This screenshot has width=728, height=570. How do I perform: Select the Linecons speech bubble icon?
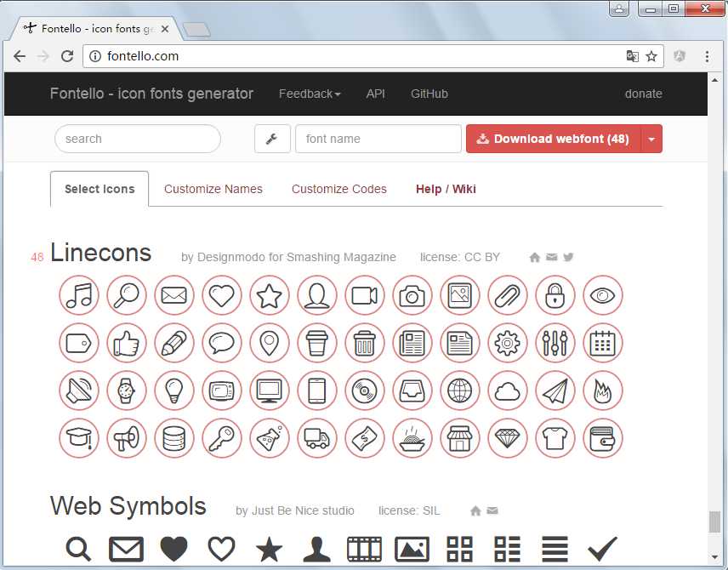pos(222,344)
